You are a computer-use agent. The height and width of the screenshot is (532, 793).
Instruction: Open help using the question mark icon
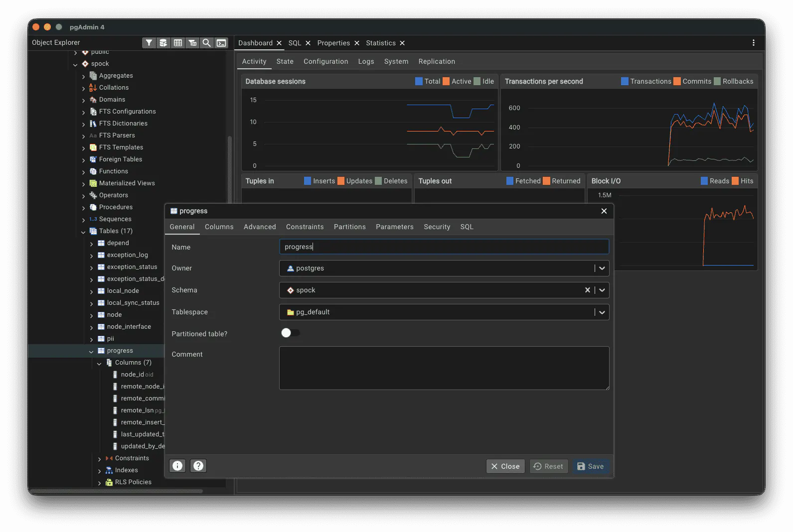point(198,466)
